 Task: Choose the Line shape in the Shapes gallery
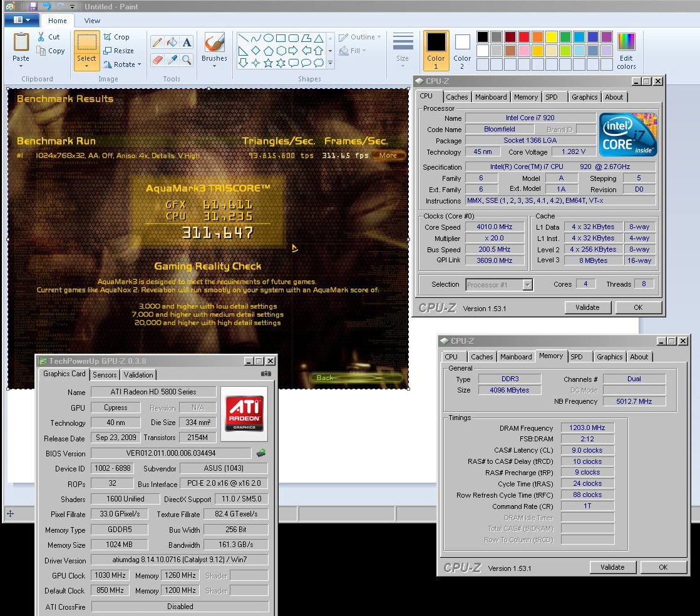pyautogui.click(x=243, y=38)
